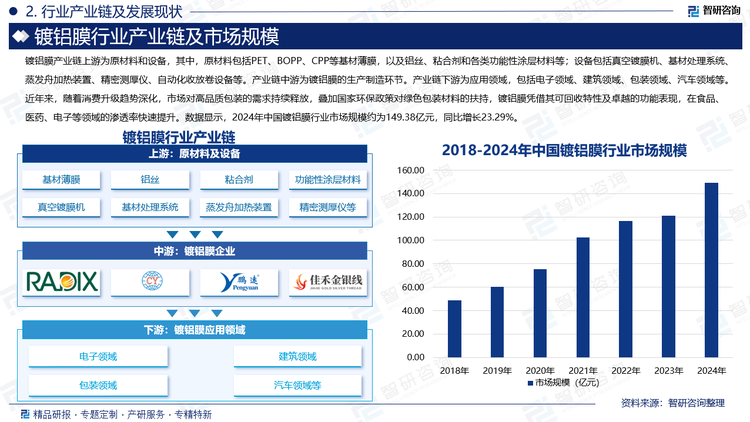
Task: Click the 2019年 bar in the chart
Action: coord(497,322)
